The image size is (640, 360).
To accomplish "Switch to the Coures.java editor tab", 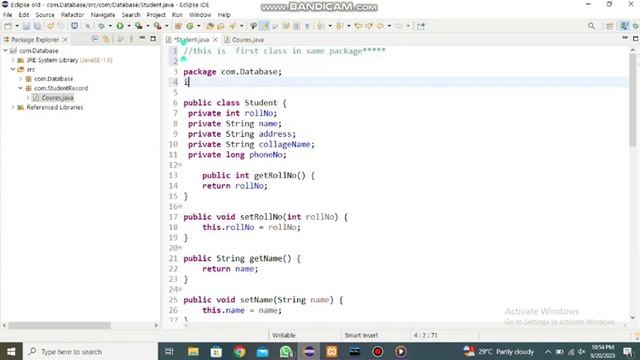I will click(244, 40).
